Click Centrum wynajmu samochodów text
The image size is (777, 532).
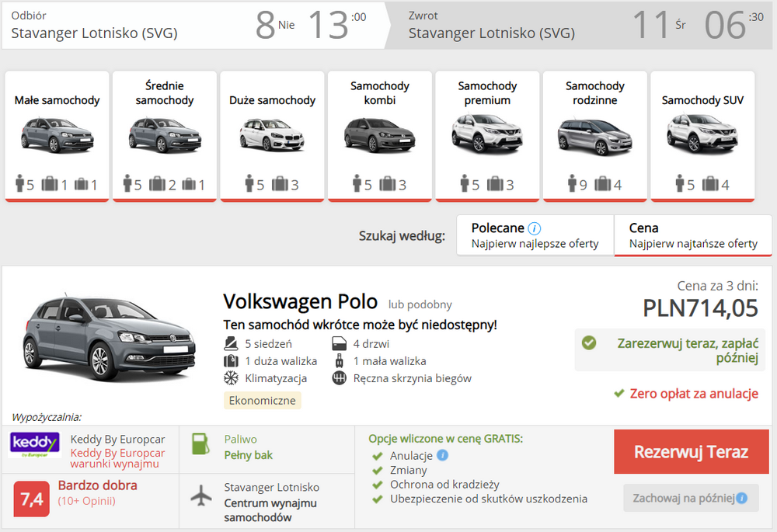270,510
